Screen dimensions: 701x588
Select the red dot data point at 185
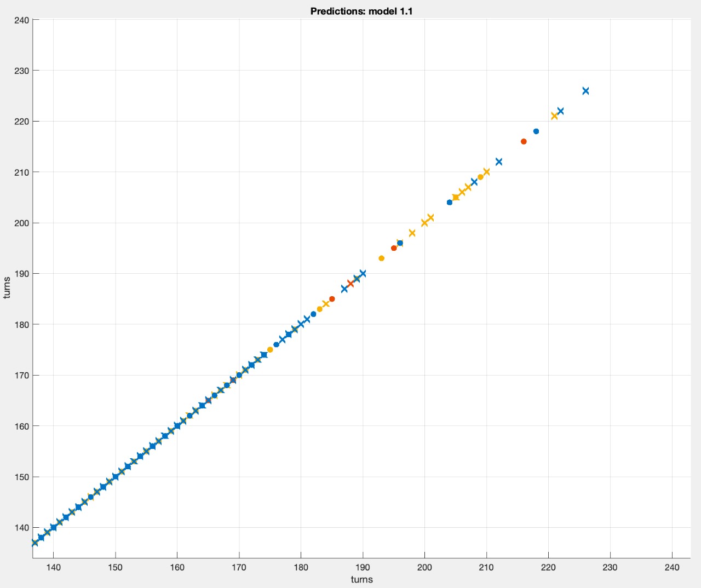(x=332, y=299)
